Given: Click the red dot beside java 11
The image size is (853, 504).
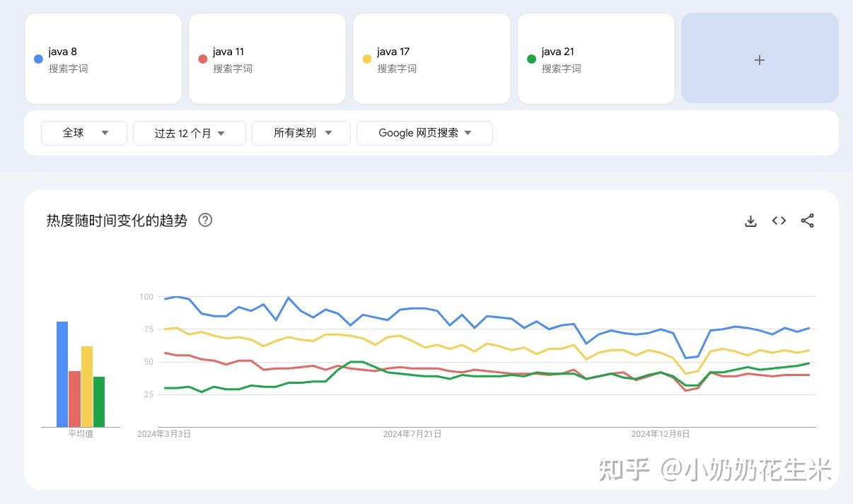Looking at the screenshot, I should pos(202,59).
